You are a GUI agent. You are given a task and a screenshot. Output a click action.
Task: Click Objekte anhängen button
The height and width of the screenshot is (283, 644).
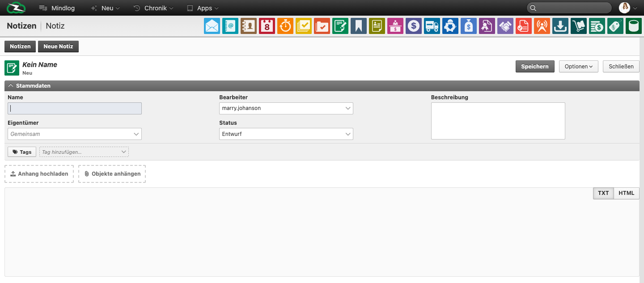pyautogui.click(x=112, y=174)
